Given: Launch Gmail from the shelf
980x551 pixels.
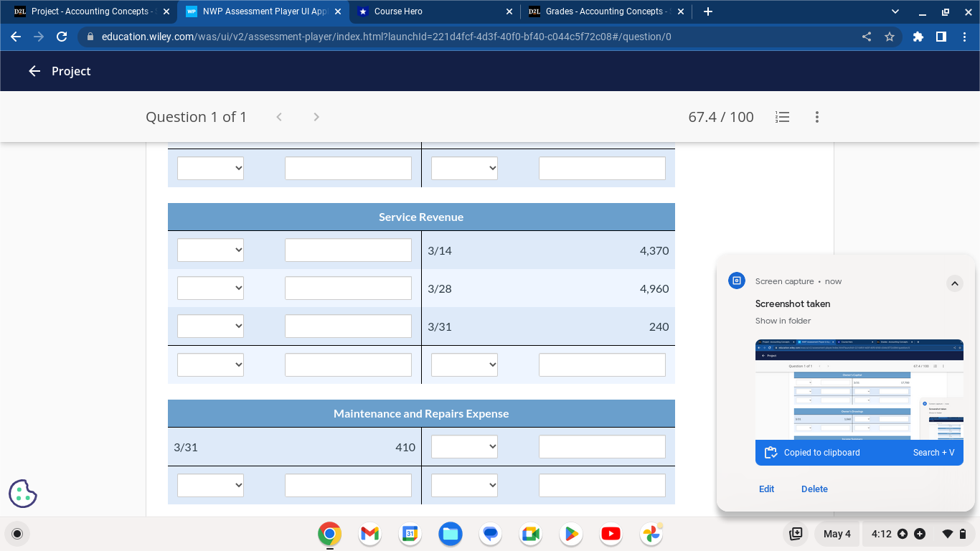Looking at the screenshot, I should (369, 534).
